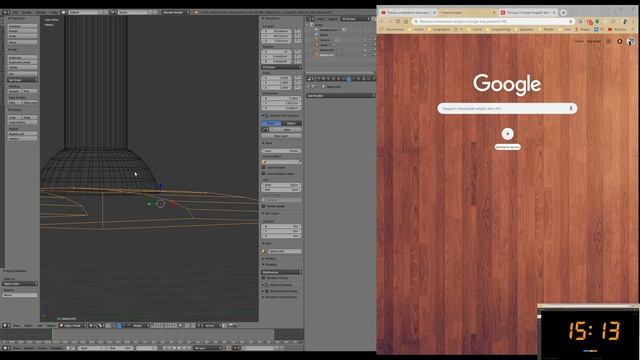Switch to Chrome's middle tab
This screenshot has height=360, width=640.
[x=467, y=13]
